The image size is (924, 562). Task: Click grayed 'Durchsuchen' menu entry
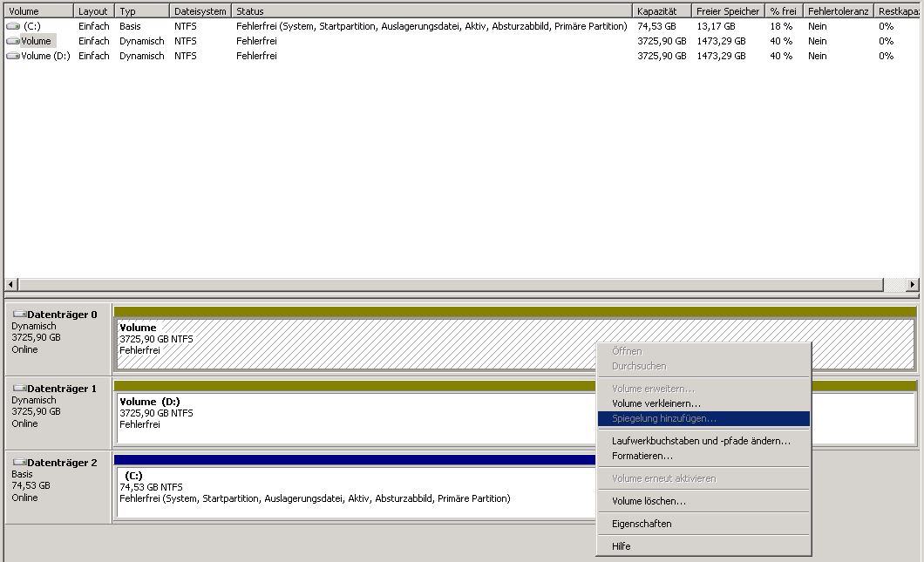click(703, 366)
